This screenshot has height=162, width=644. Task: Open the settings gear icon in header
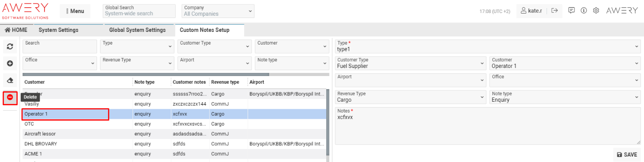click(596, 11)
